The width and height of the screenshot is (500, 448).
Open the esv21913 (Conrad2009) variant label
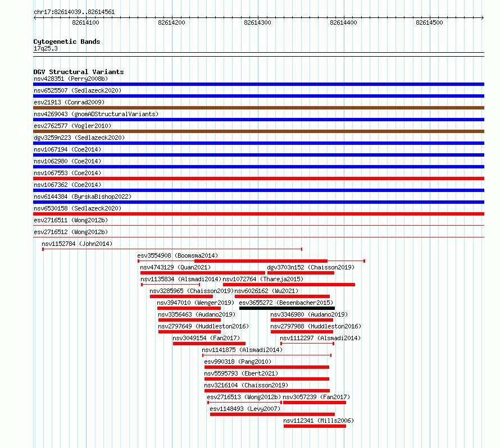69,102
